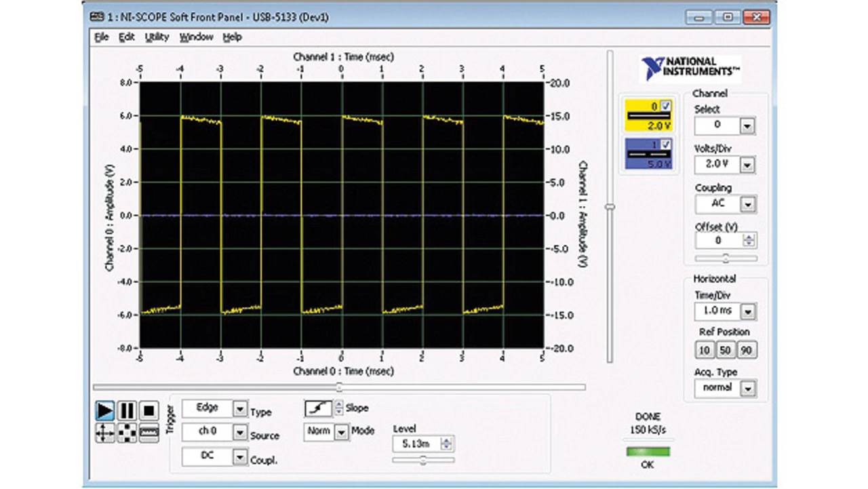
Task: Click the Run (play) acquisition button
Action: point(104,410)
